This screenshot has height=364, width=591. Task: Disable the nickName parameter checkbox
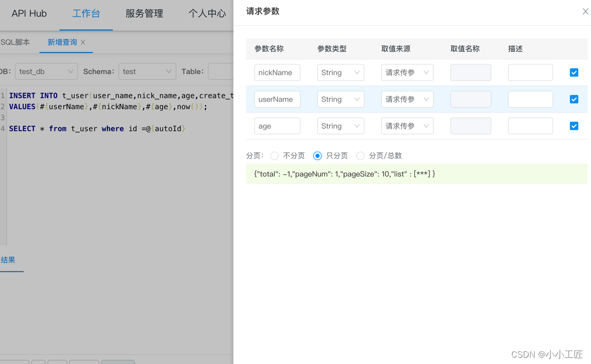point(574,72)
